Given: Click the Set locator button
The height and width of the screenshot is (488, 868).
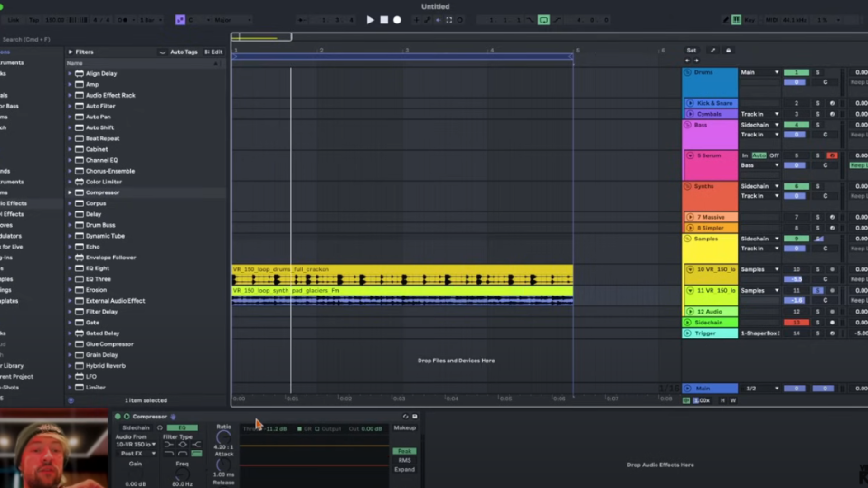Looking at the screenshot, I should [x=692, y=51].
